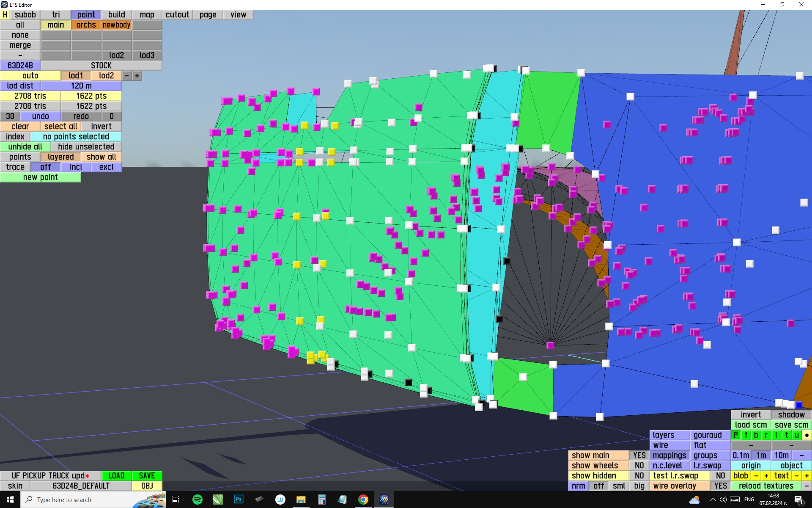Select the orange archs layer swatch

(86, 25)
